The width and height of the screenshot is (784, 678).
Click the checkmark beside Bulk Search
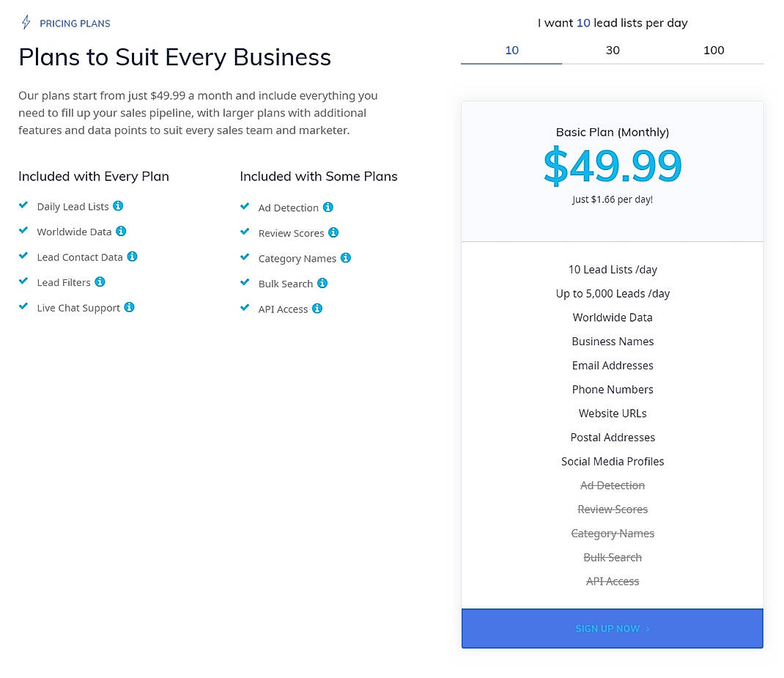245,282
